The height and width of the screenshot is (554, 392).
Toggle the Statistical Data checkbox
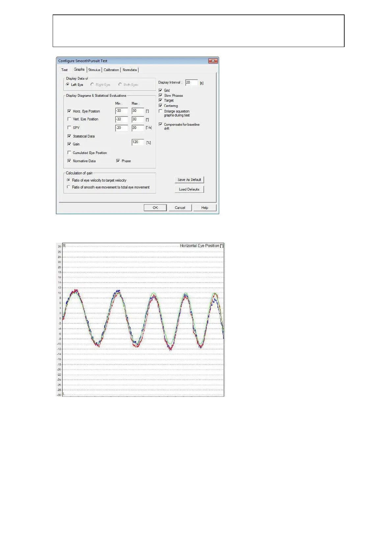69,136
